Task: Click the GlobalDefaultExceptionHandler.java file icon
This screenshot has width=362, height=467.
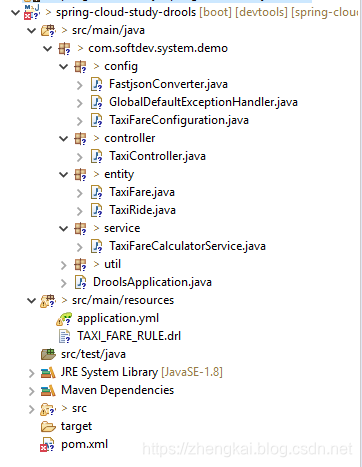Action: click(97, 102)
